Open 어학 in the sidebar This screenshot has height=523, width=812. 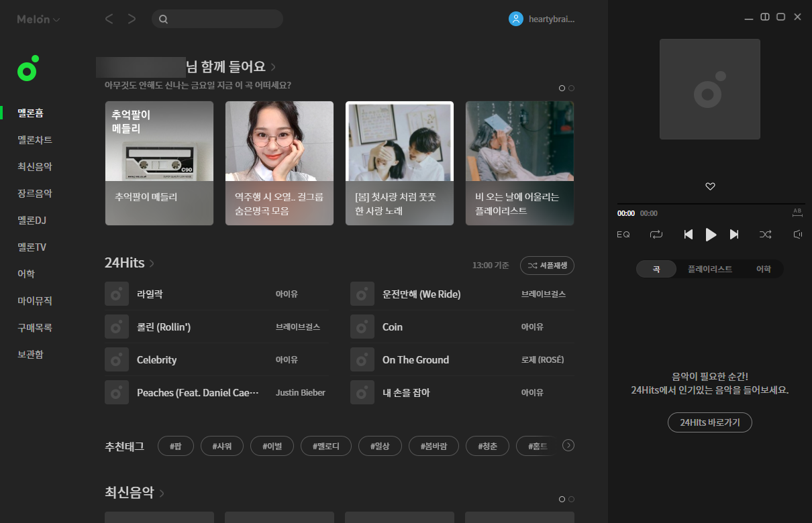26,274
